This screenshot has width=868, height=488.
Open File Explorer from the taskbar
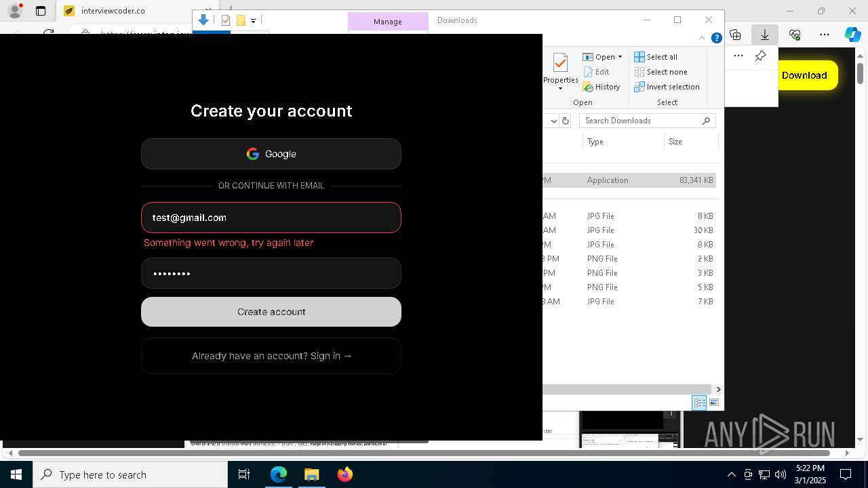(x=312, y=474)
